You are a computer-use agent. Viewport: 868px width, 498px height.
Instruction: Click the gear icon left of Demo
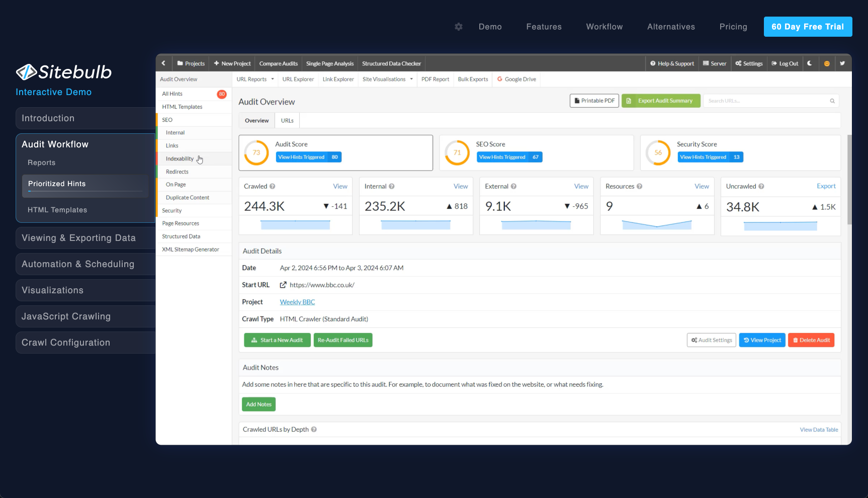click(459, 27)
